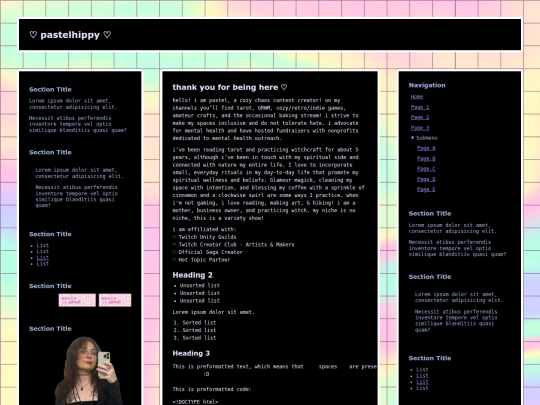The height and width of the screenshot is (405, 540).
Task: Click the '2. Sorted list' item
Action: point(195,330)
